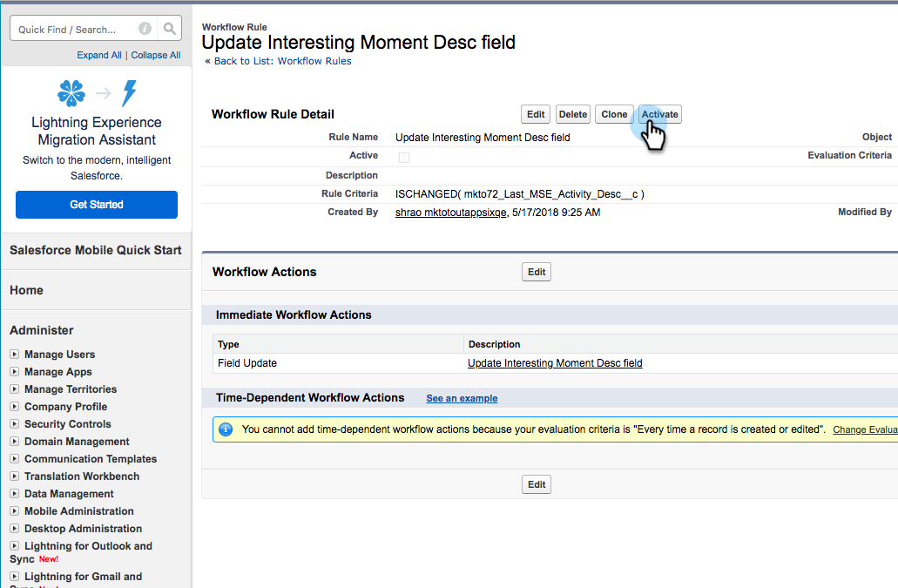
Task: Open the Company Profile label
Action: pos(66,407)
